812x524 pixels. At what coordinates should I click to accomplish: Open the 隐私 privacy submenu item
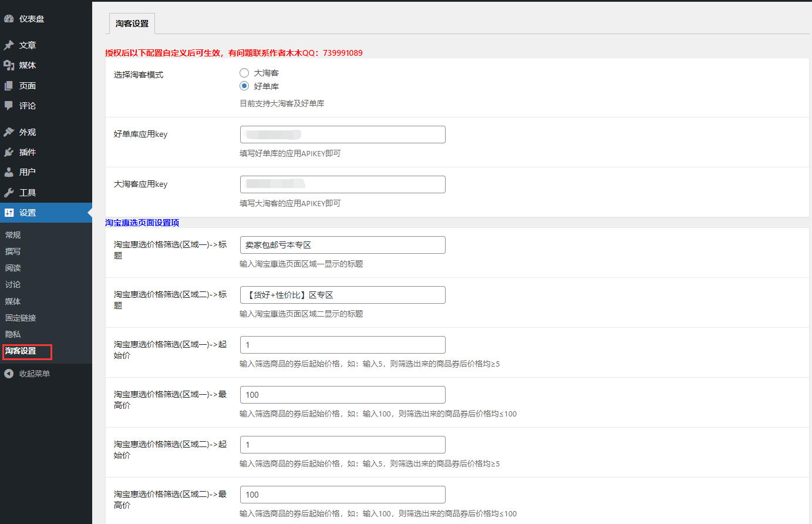(13, 334)
